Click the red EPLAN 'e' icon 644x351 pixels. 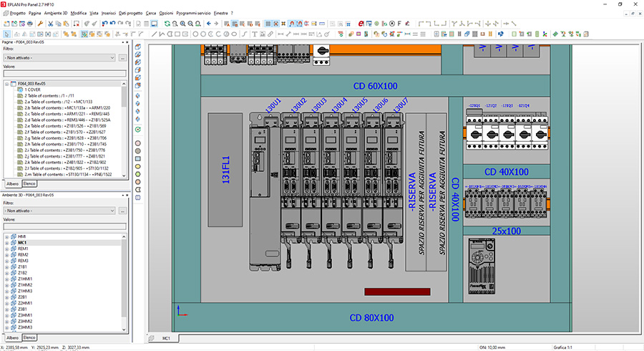pos(360,24)
